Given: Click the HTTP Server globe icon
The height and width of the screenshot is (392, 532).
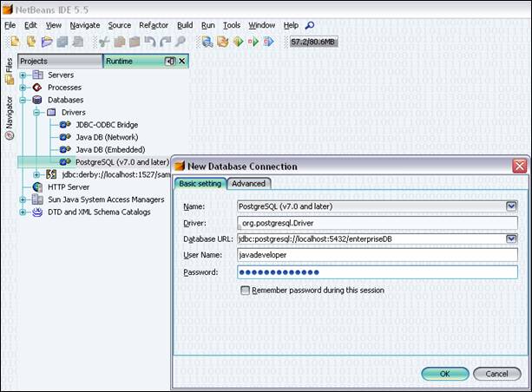Looking at the screenshot, I should (37, 186).
